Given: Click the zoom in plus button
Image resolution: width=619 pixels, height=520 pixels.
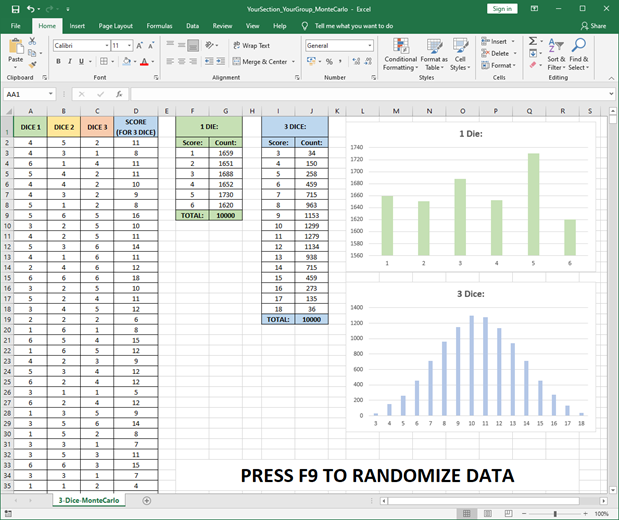Looking at the screenshot, I should [x=585, y=514].
